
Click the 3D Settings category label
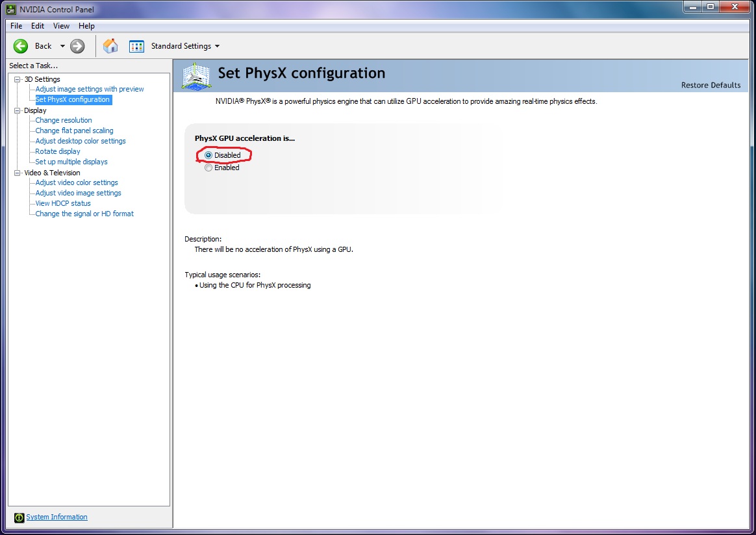point(42,79)
